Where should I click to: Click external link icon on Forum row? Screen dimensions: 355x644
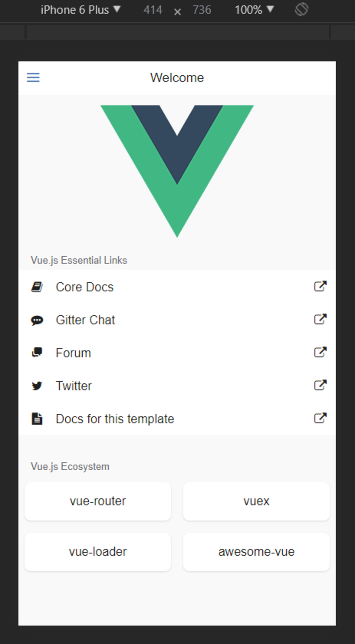pos(320,352)
